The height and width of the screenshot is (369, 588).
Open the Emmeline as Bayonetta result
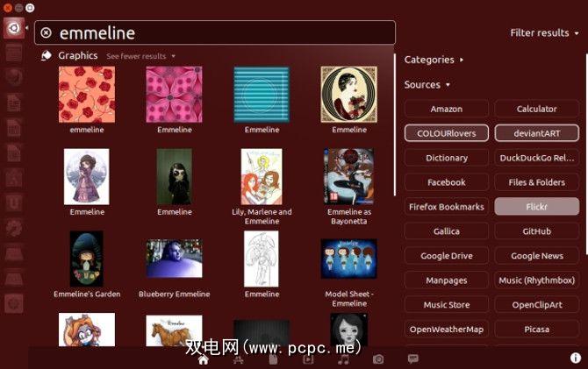pyautogui.click(x=348, y=176)
